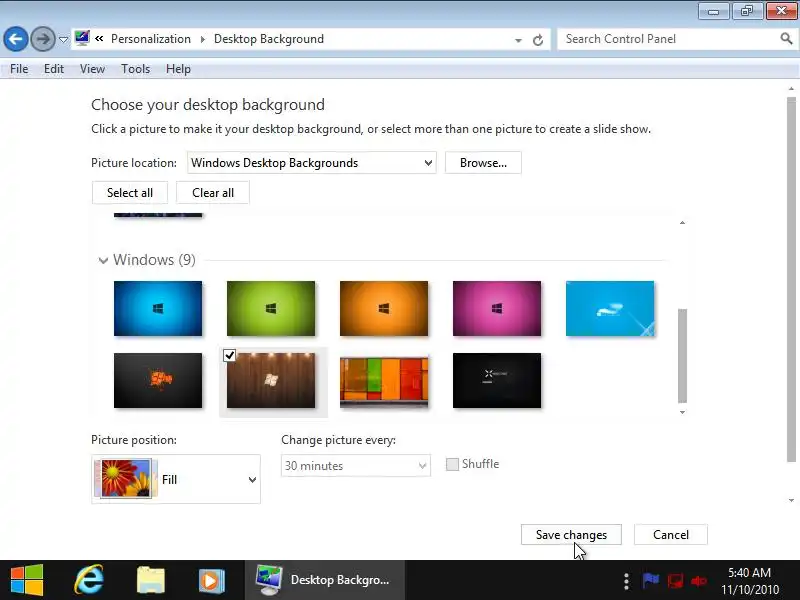Click the Browse... button
This screenshot has height=600, width=800.
(x=483, y=163)
